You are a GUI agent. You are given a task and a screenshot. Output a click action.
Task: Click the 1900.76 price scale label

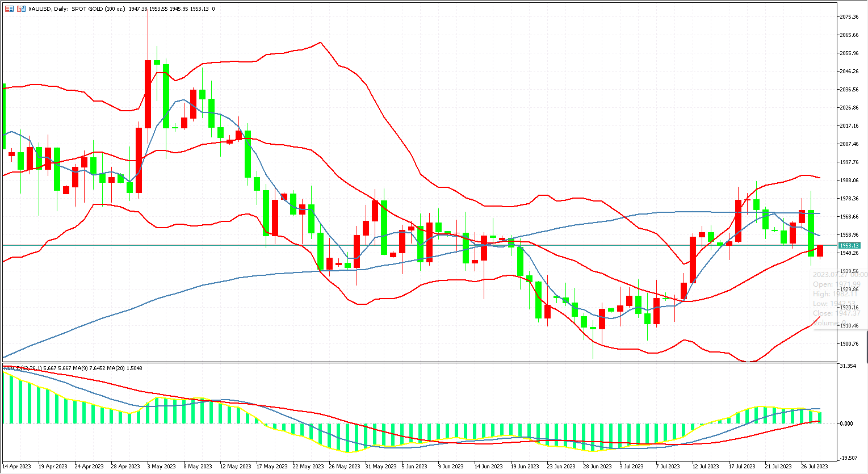click(849, 344)
